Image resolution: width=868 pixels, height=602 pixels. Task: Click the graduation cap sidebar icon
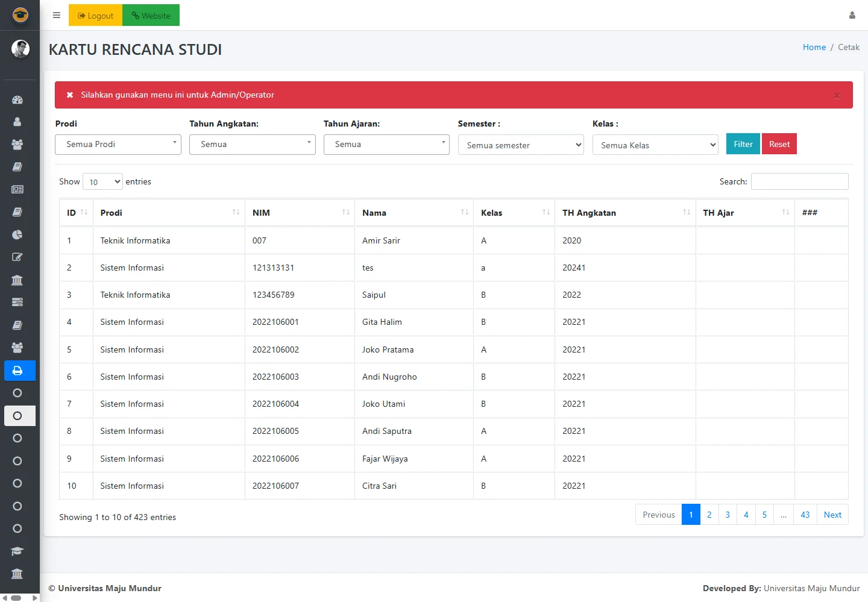(17, 551)
